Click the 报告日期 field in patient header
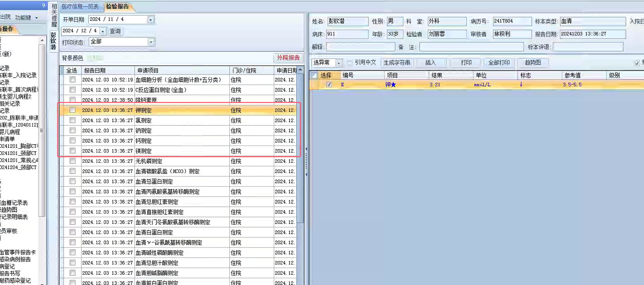 click(x=593, y=34)
